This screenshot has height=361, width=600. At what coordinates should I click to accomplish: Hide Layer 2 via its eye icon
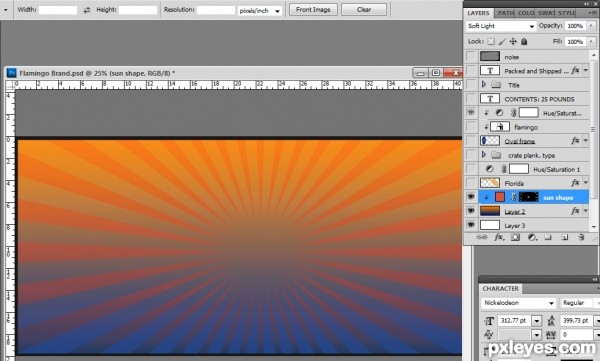tap(471, 211)
